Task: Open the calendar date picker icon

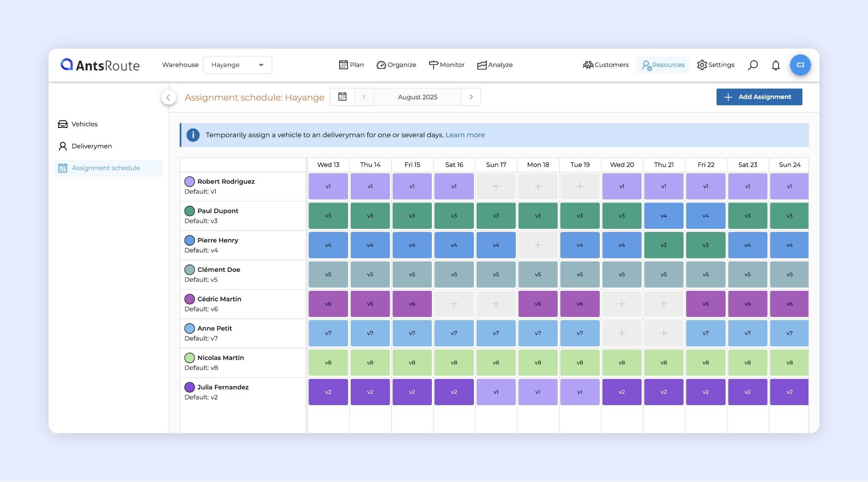Action: pos(342,97)
